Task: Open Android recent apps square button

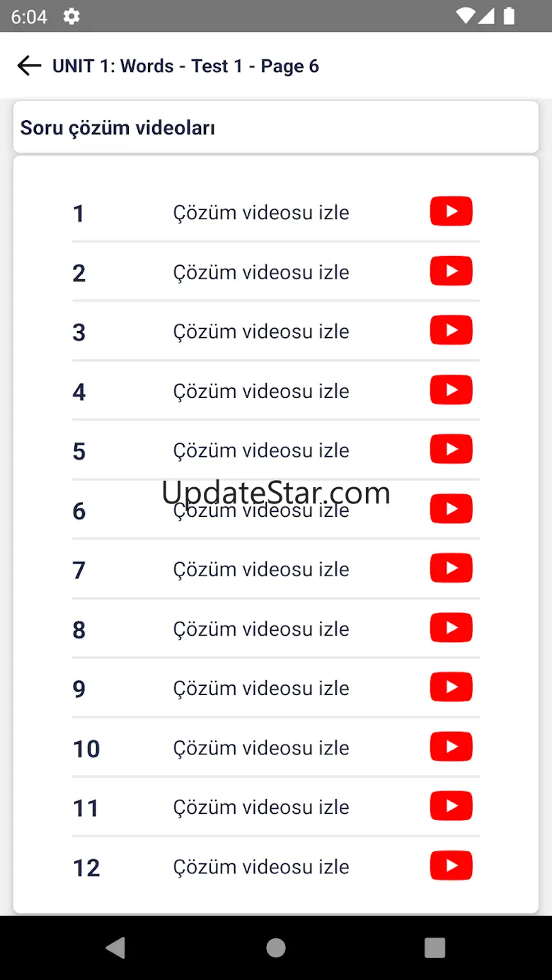Action: tap(435, 947)
